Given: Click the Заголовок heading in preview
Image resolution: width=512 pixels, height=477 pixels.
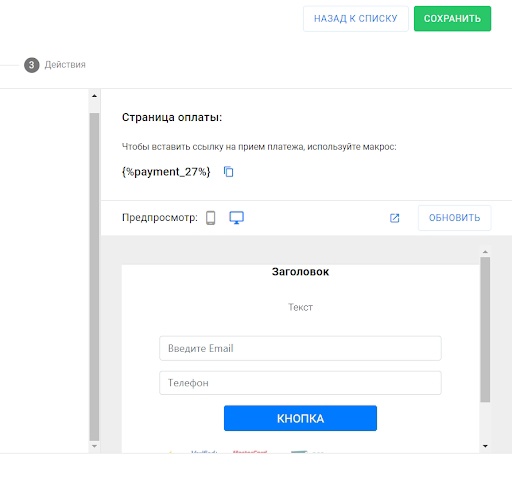Looking at the screenshot, I should click(x=300, y=272).
